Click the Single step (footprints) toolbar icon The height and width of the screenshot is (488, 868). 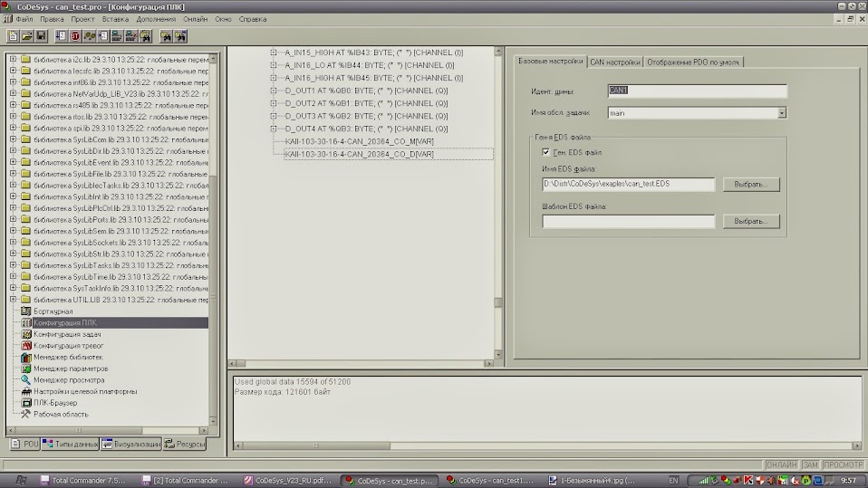click(x=89, y=36)
